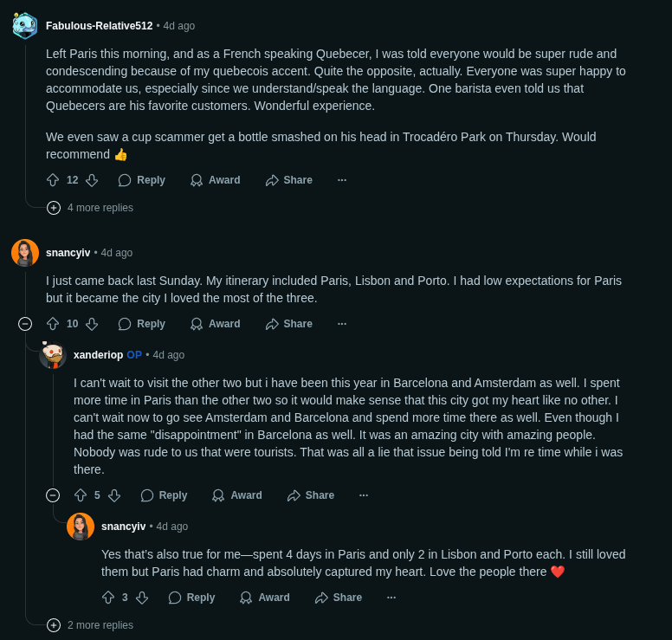Open more options on Fabulous-Relative512's comment

click(342, 180)
